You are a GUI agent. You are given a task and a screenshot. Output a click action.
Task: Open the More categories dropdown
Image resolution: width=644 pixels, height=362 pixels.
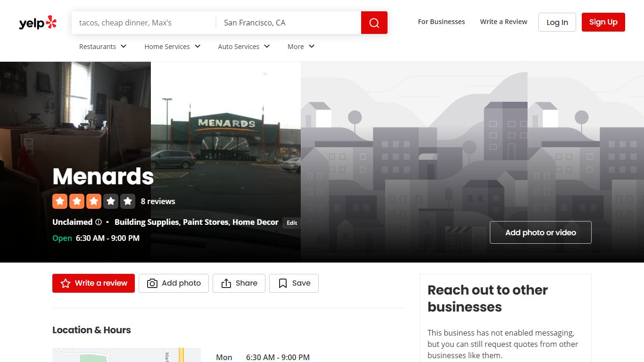tap(301, 46)
